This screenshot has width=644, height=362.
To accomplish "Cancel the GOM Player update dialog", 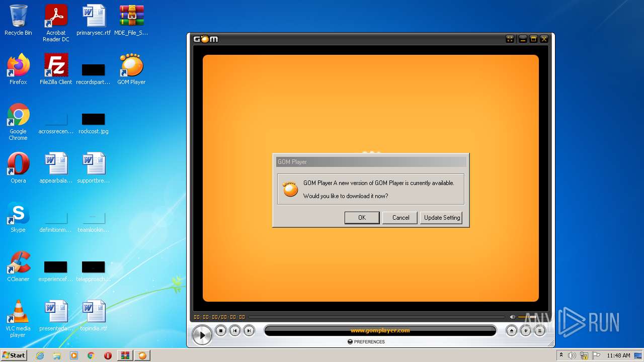I will 400,218.
